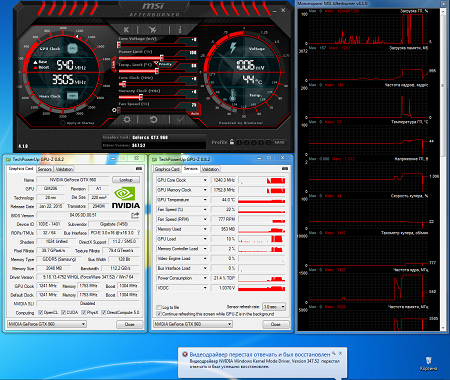450x380 pixels.
Task: Select Sensors tab in right GPU-Z window
Action: point(190,168)
